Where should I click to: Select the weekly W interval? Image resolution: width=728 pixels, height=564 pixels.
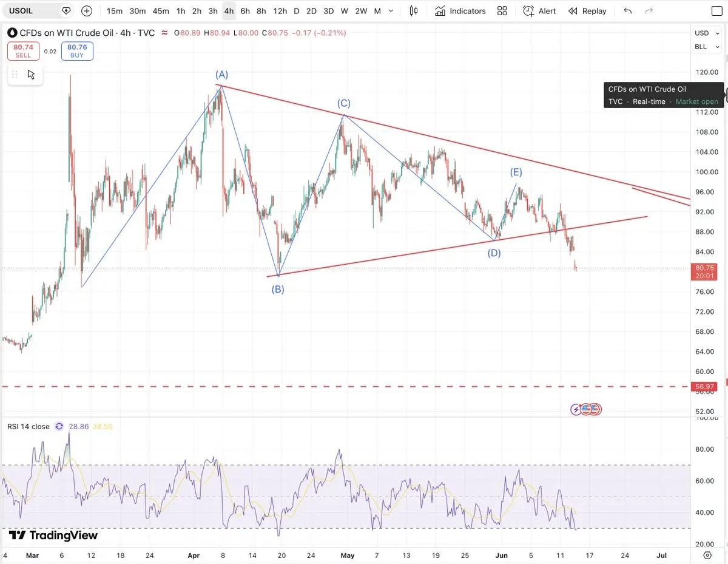pos(344,11)
